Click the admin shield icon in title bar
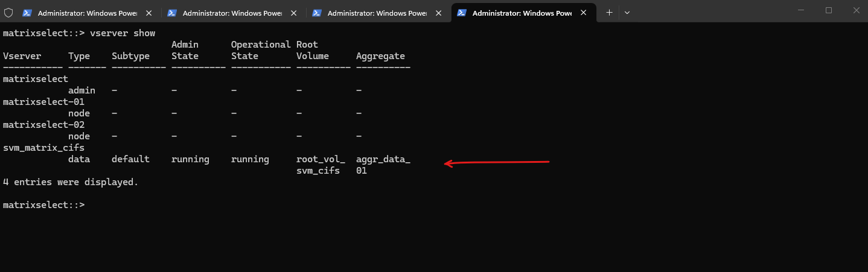The image size is (868, 272). (8, 12)
